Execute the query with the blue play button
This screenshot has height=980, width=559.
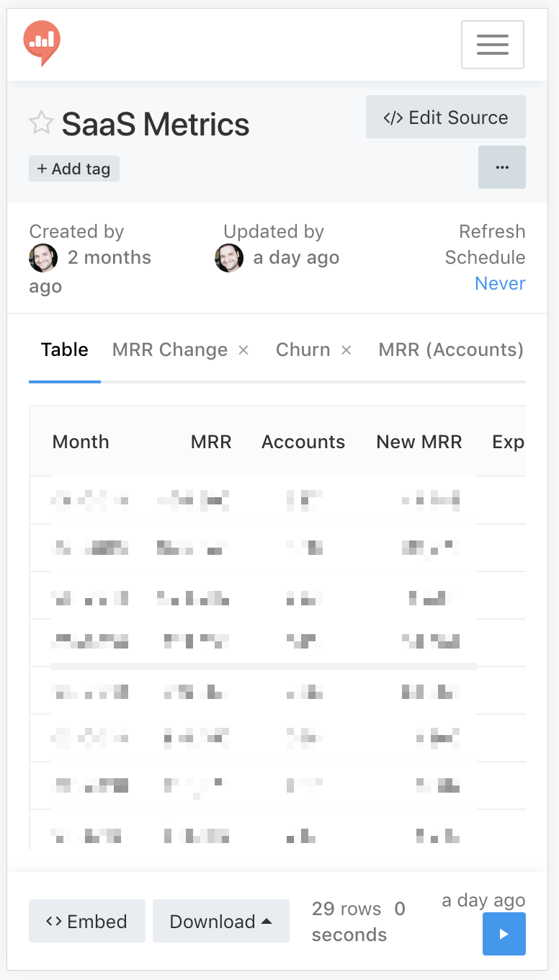click(x=504, y=934)
